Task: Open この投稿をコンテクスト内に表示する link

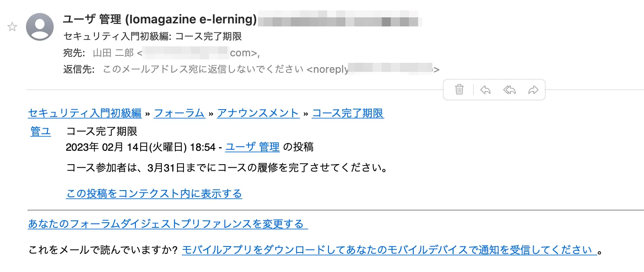Action: [x=154, y=193]
